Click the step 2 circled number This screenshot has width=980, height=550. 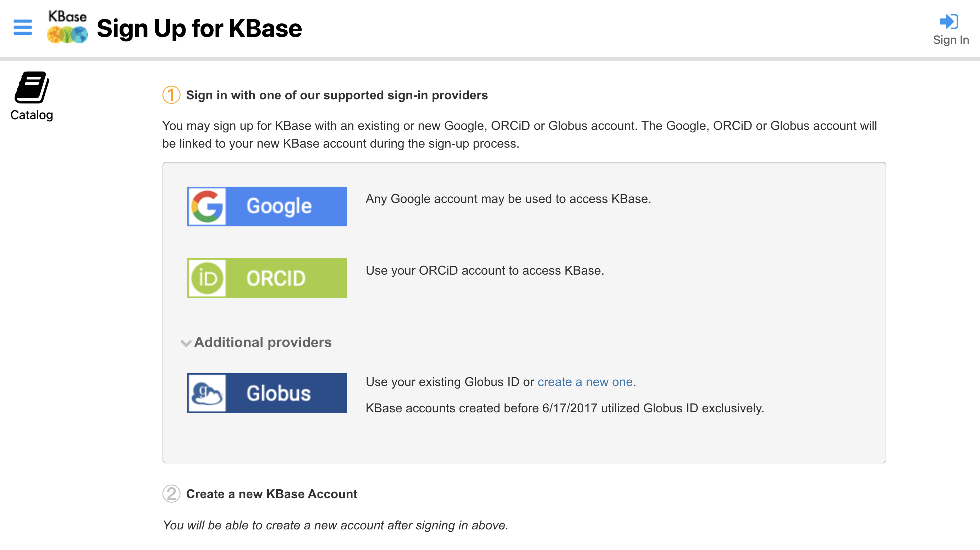click(x=171, y=494)
